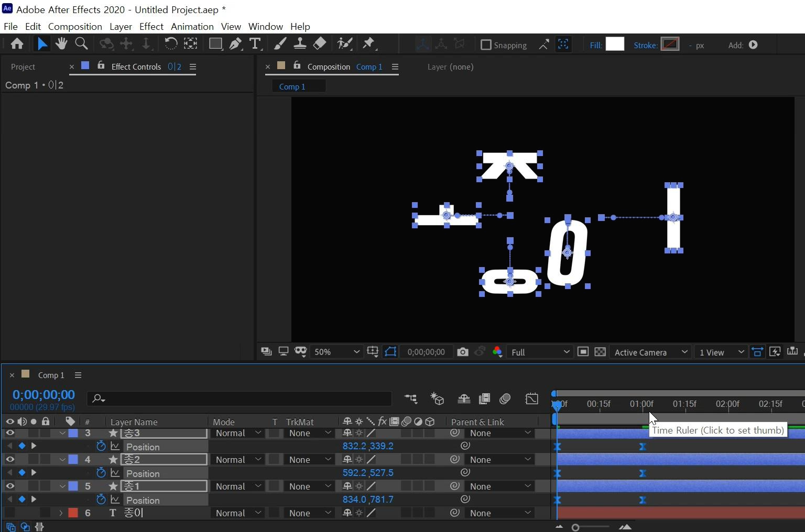Open the File menu
This screenshot has height=532, width=805.
pos(10,26)
